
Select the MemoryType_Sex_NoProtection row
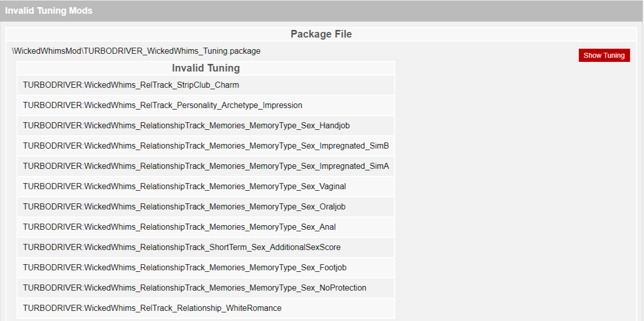pyautogui.click(x=206, y=288)
